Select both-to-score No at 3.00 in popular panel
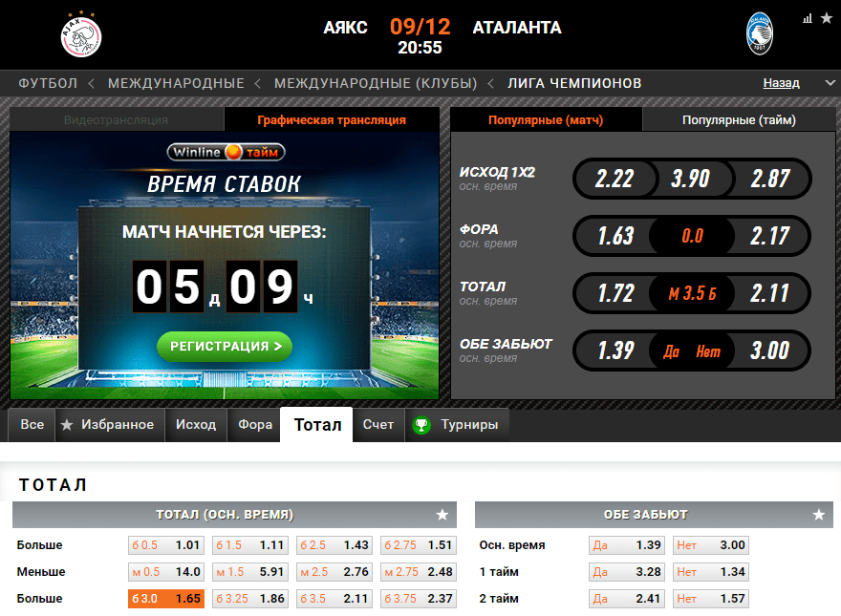841x616 pixels. click(x=770, y=350)
